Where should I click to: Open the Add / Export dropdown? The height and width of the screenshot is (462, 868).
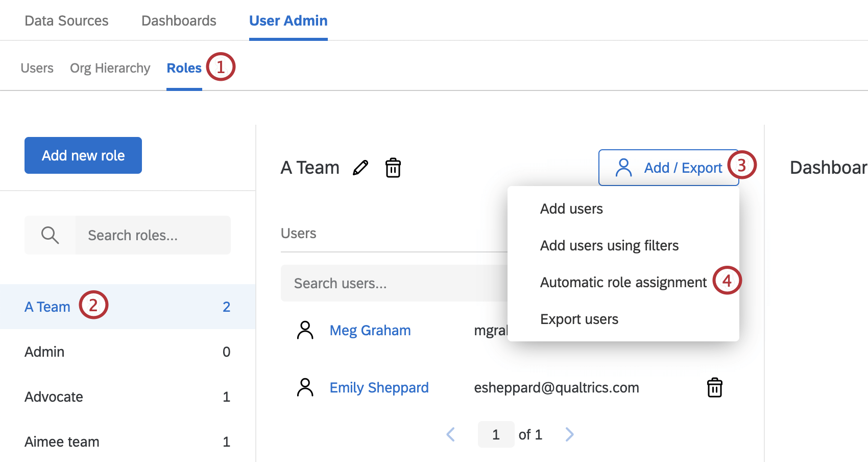point(669,167)
